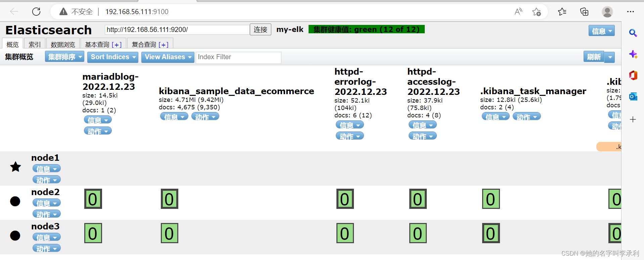Click the sidebar search magnifier icon
The height and width of the screenshot is (260, 644).
[x=633, y=33]
